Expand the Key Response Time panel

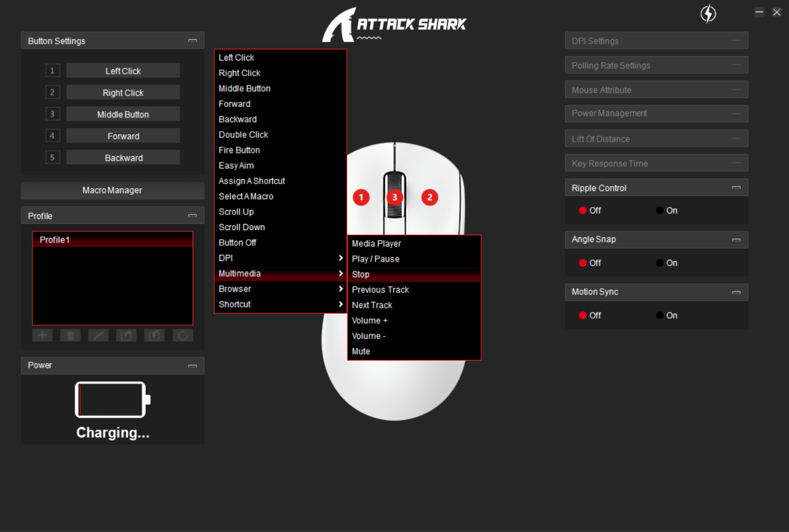tap(736, 163)
